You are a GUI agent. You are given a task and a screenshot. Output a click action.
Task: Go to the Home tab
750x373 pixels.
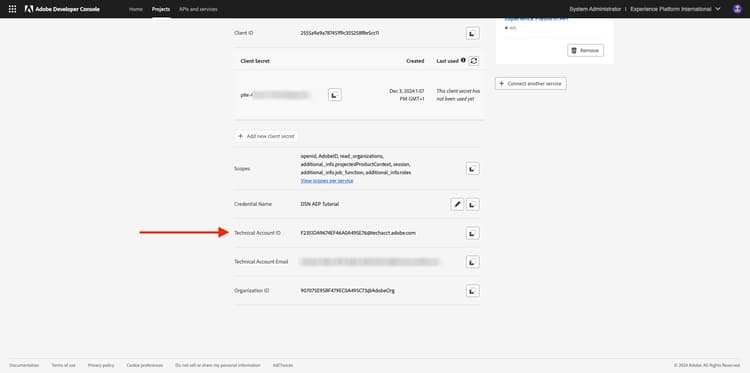(x=136, y=9)
